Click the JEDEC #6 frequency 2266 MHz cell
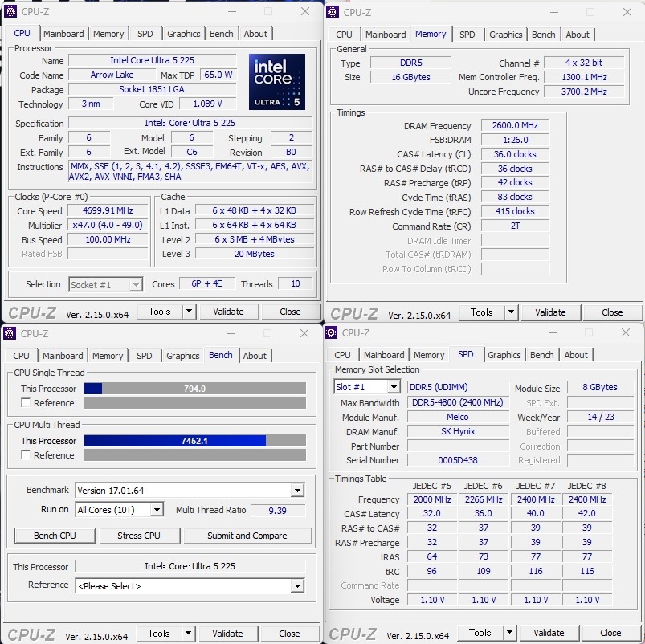This screenshot has height=644, width=645. coord(484,499)
